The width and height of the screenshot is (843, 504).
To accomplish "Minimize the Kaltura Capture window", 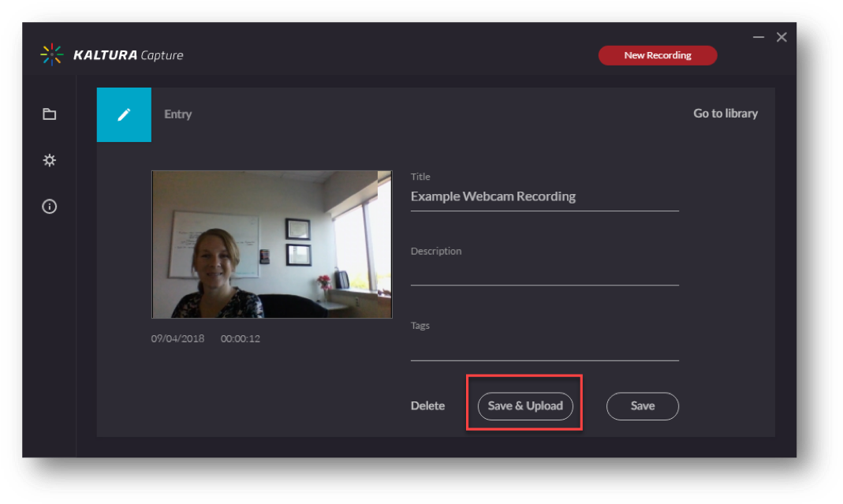I will (758, 37).
